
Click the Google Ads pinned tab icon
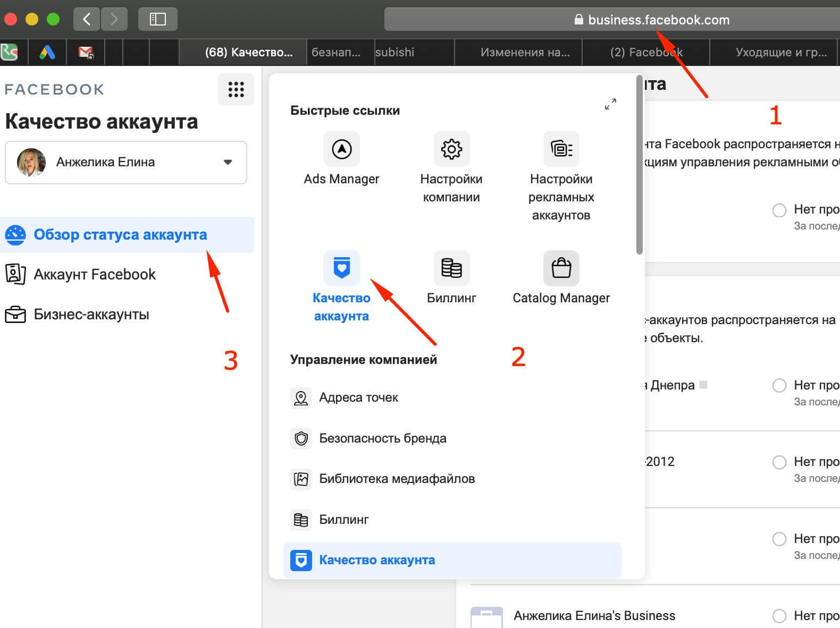tap(47, 52)
